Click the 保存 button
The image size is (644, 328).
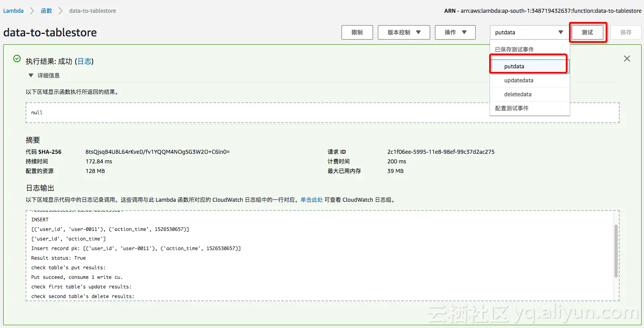pos(626,32)
